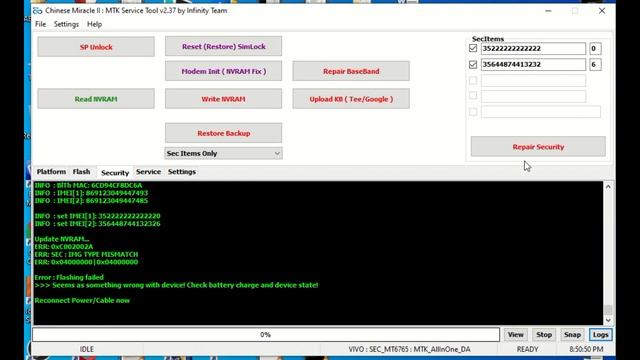Click the fifth wide SecItems input field
The height and width of the screenshot is (360, 640).
(x=540, y=111)
